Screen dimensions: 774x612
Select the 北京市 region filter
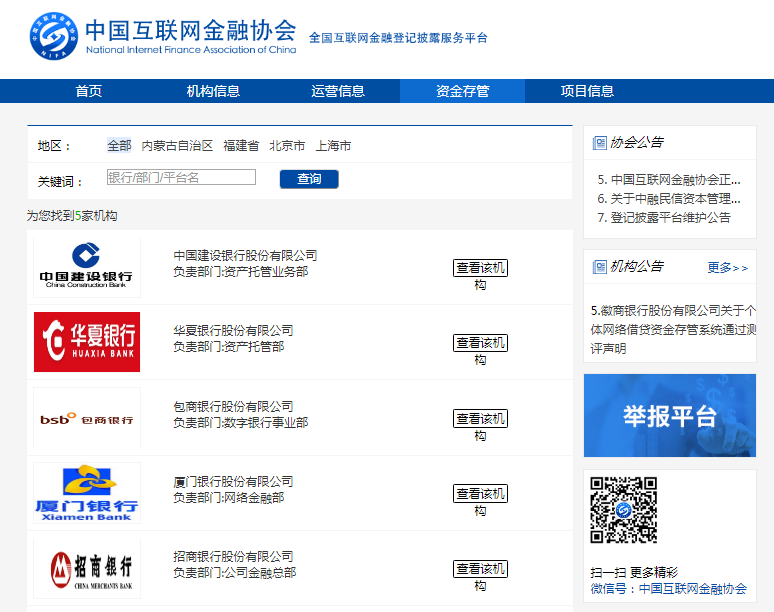(x=287, y=146)
